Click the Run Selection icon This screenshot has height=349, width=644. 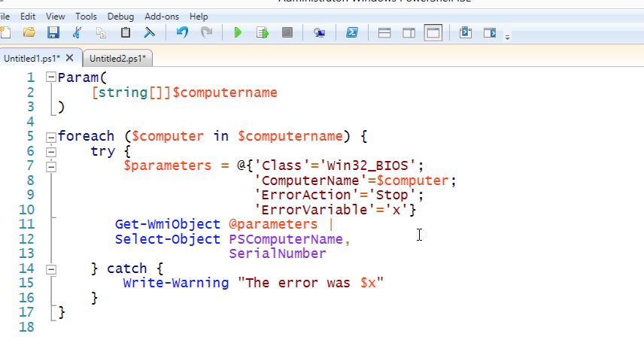[262, 32]
